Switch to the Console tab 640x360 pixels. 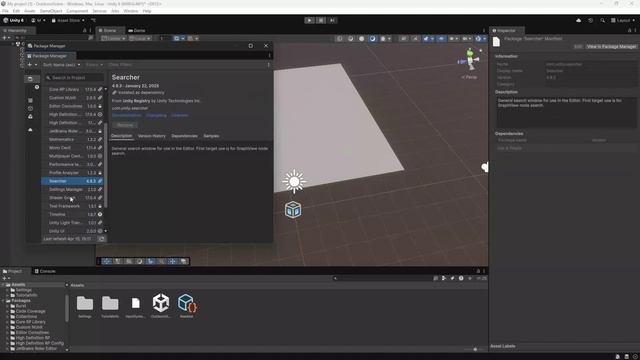(45, 271)
